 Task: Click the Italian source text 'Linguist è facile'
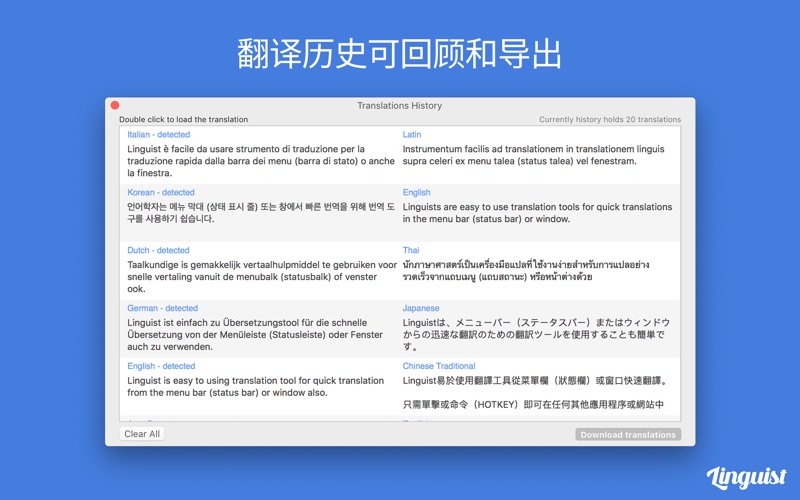261,161
